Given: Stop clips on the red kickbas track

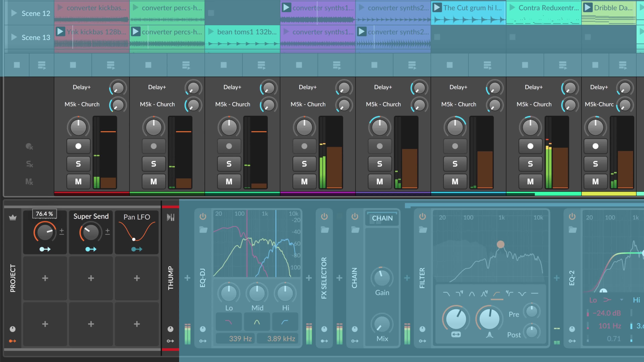Looking at the screenshot, I should click(73, 65).
